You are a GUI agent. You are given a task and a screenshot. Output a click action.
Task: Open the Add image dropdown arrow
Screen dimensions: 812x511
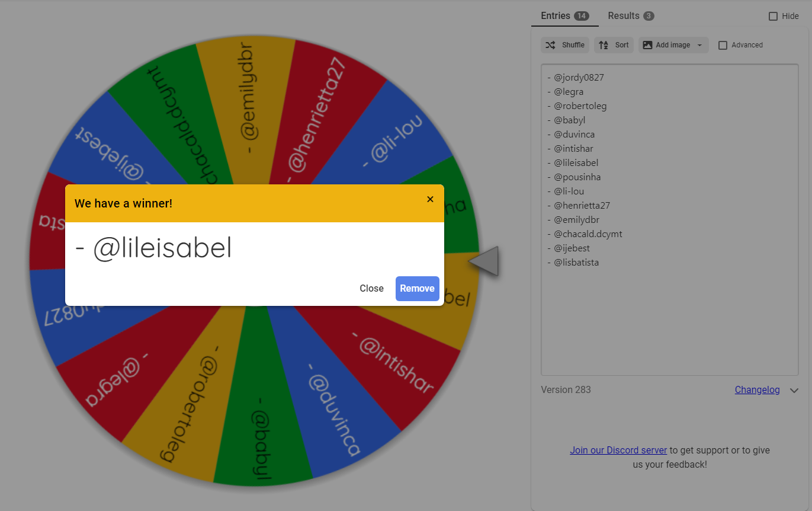[x=699, y=45]
